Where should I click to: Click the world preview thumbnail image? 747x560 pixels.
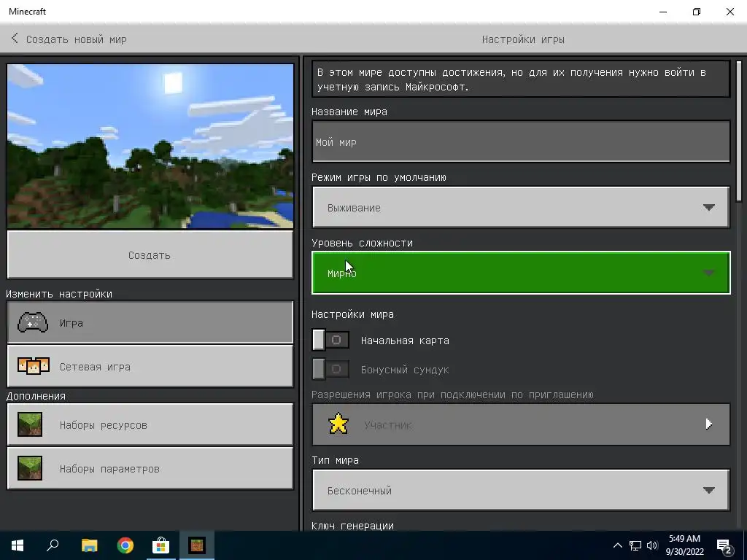(x=150, y=146)
